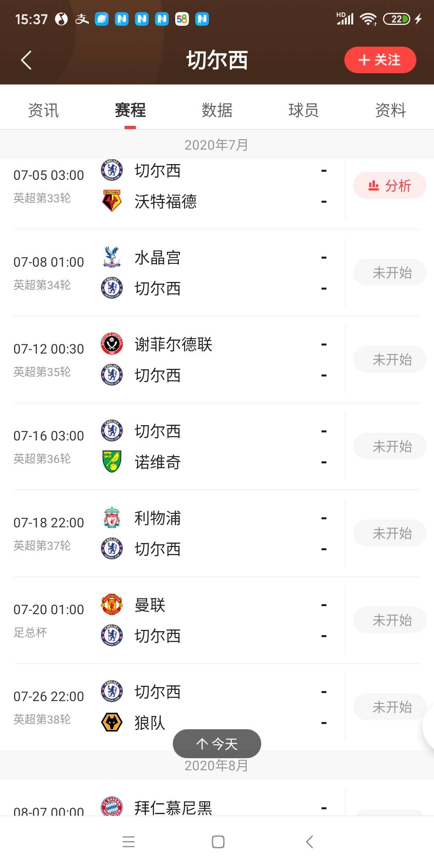The height and width of the screenshot is (868, 434).
Task: Tap the Norwich City club crest
Action: point(112,461)
